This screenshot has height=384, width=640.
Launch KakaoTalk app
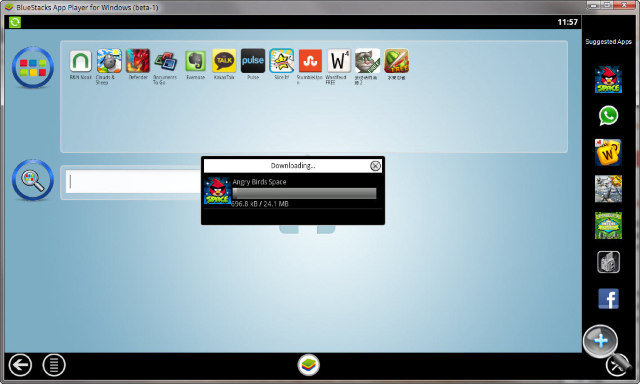[x=224, y=61]
